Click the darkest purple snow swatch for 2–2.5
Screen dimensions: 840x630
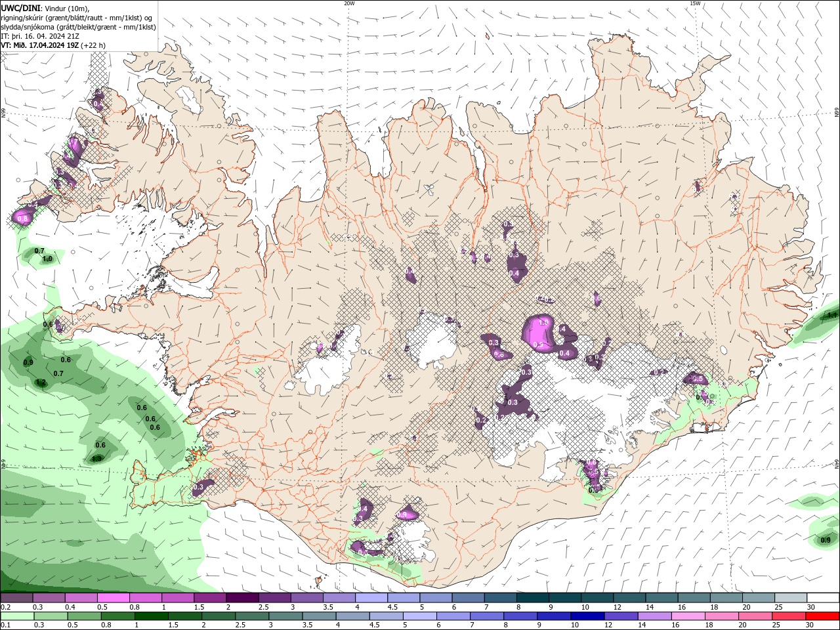242,598
